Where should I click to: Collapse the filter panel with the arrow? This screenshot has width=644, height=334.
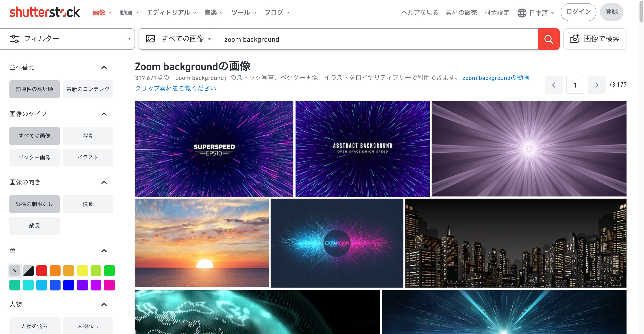(x=129, y=39)
